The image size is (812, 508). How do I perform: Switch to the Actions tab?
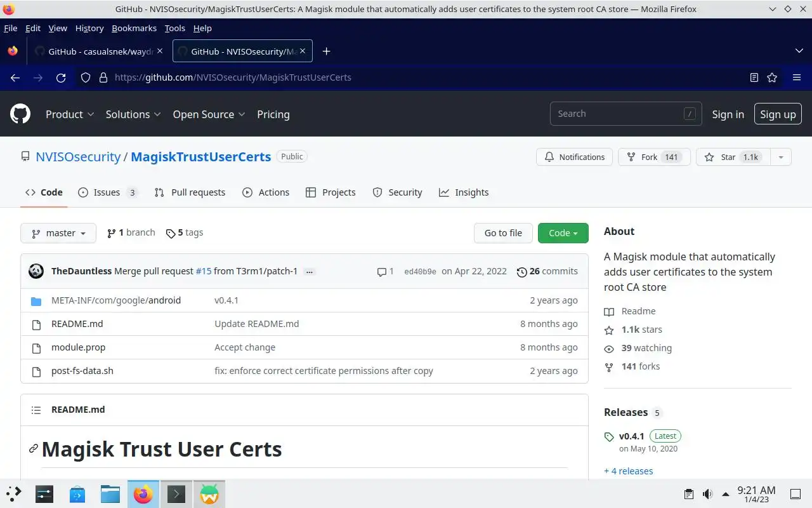pos(266,192)
